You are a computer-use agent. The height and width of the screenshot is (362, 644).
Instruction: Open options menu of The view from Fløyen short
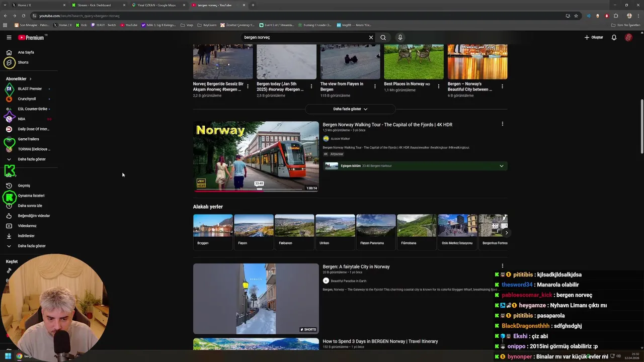tap(375, 86)
